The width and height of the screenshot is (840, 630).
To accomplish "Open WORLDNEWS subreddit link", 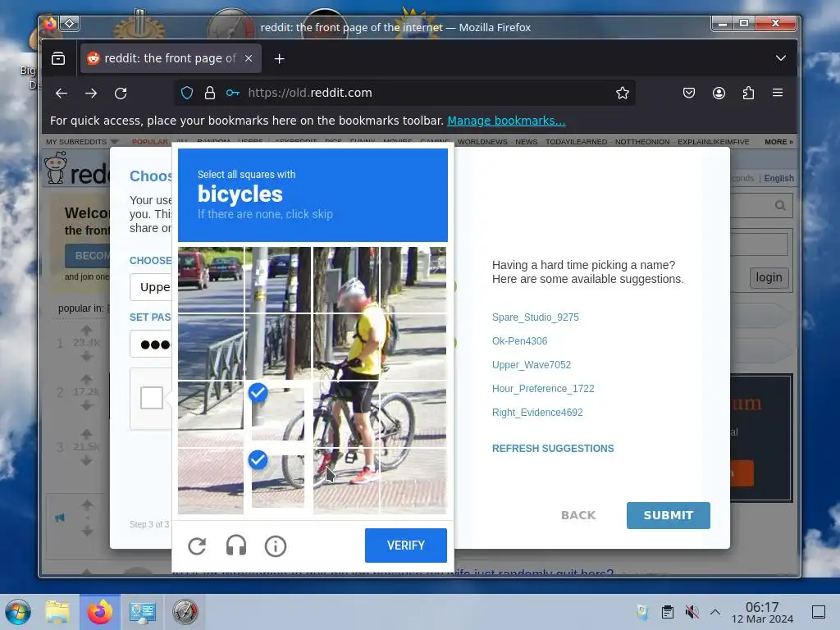I will (482, 142).
